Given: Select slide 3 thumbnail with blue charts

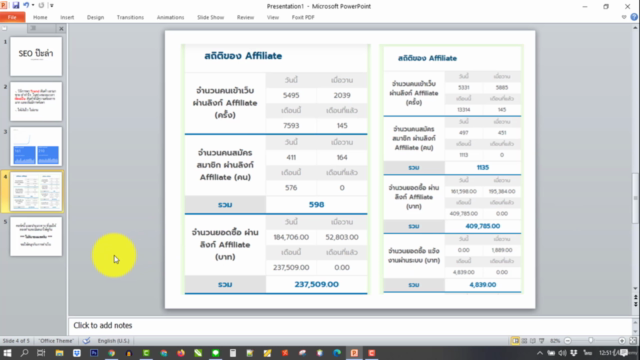Looking at the screenshot, I should point(36,146).
